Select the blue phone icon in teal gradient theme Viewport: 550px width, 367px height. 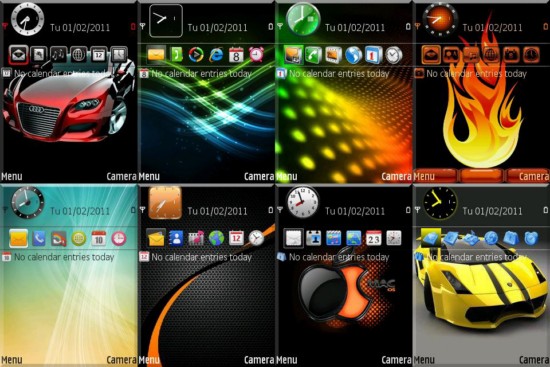[x=39, y=238]
